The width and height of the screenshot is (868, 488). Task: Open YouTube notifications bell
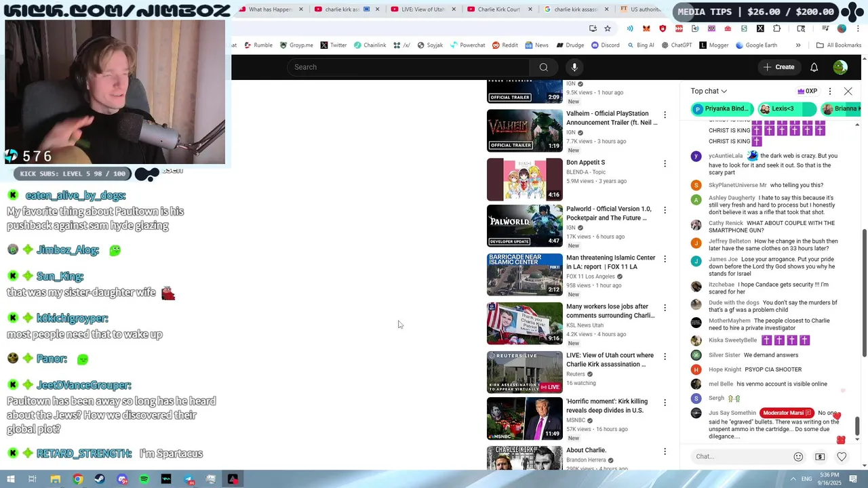click(x=814, y=67)
